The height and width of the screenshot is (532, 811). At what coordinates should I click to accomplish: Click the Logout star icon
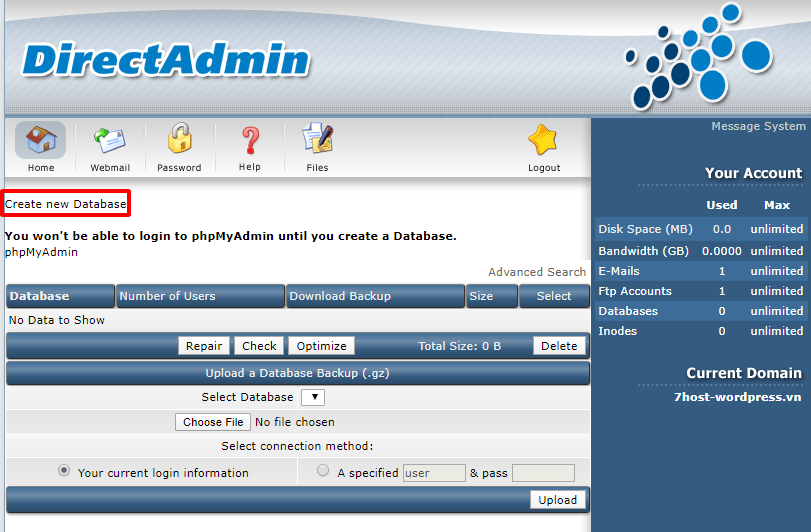coord(543,140)
